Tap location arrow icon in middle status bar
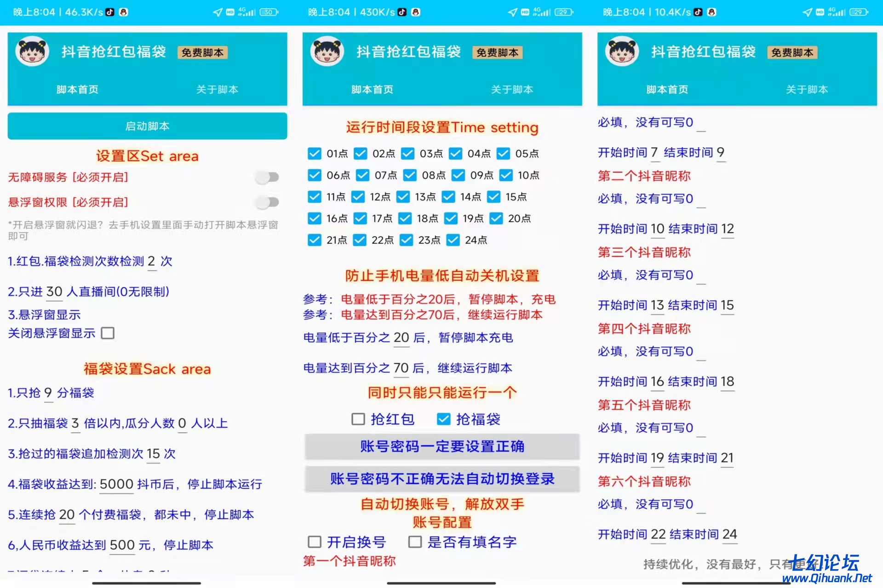The height and width of the screenshot is (588, 883). pos(513,12)
